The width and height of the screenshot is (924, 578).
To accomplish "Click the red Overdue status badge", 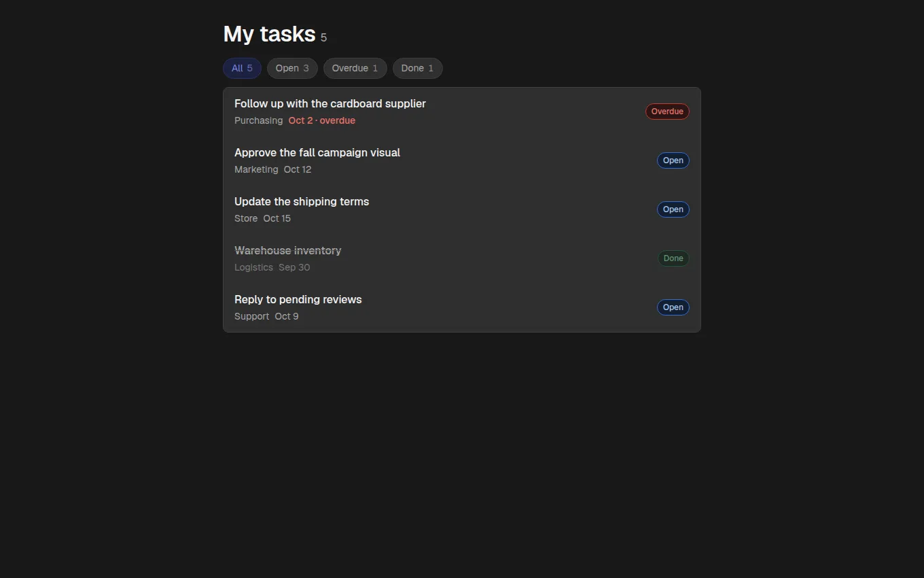I will [667, 112].
